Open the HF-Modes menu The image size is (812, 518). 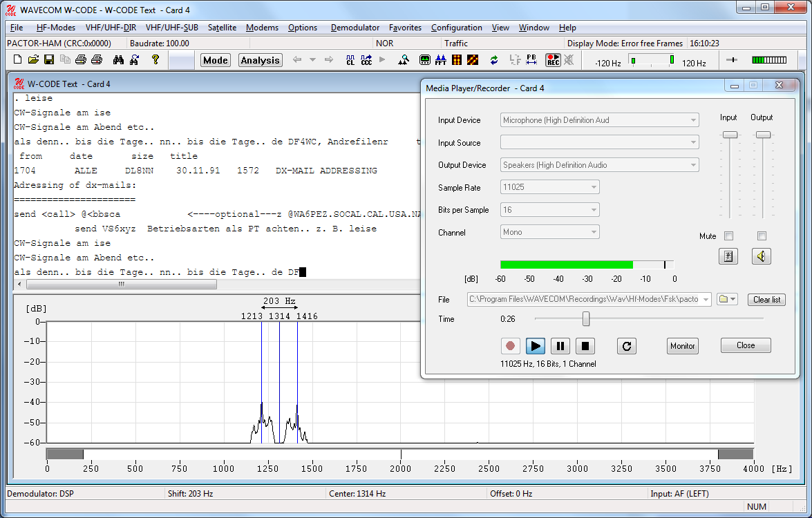pos(56,28)
